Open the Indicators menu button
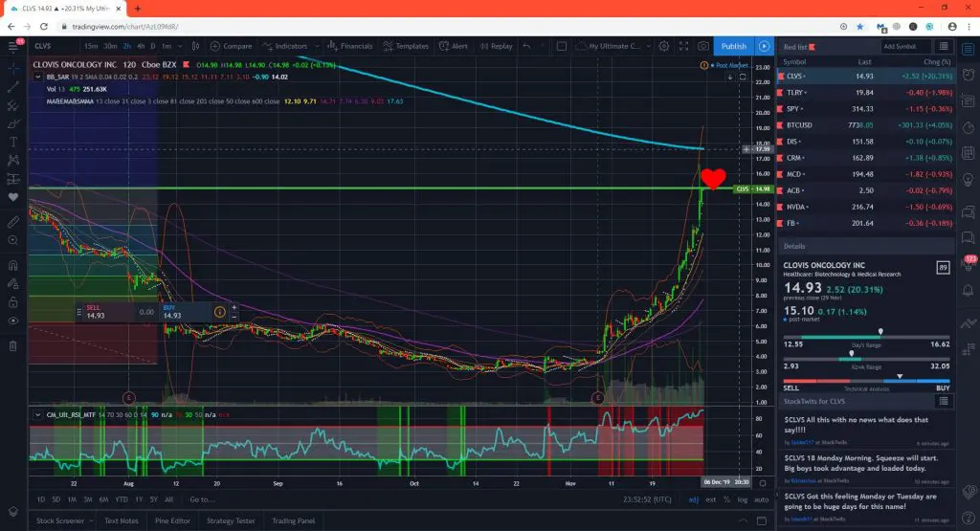This screenshot has width=980, height=531. tap(285, 46)
